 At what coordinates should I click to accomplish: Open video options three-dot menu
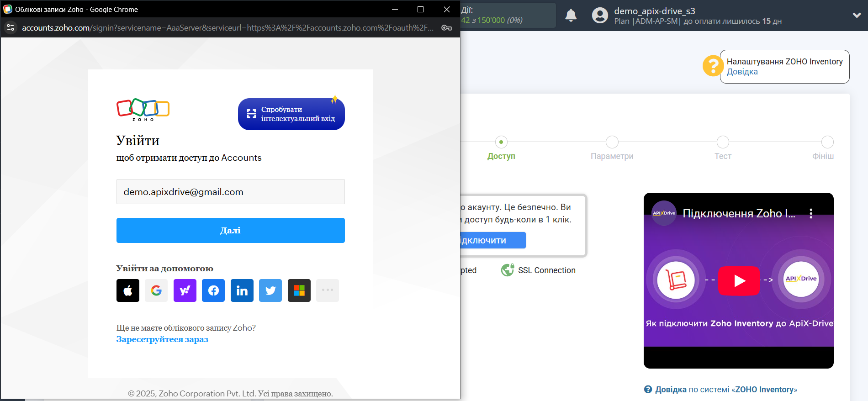[x=811, y=213]
